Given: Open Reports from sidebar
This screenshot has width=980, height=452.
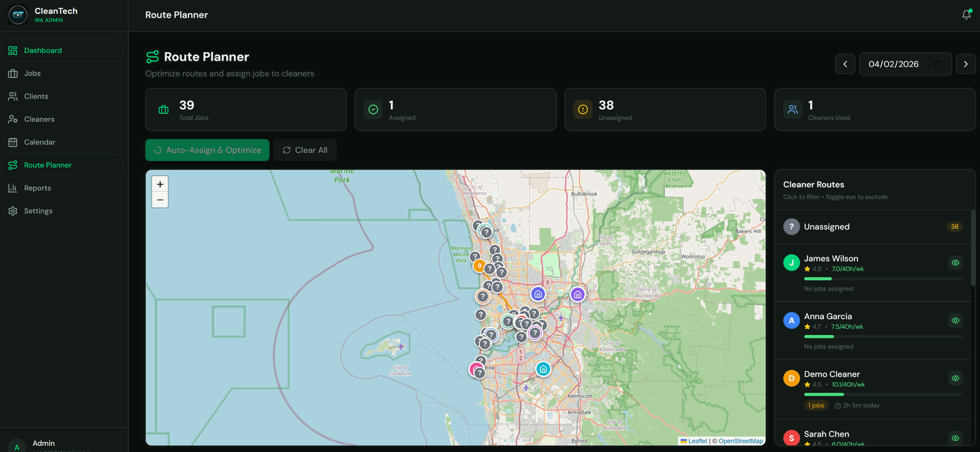Looking at the screenshot, I should tap(61, 188).
